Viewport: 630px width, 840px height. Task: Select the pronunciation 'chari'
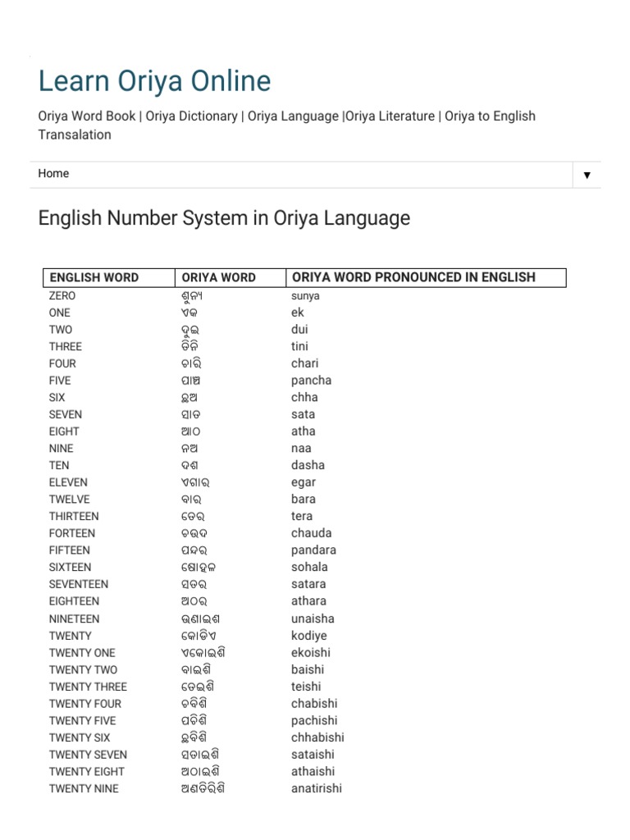tap(305, 363)
